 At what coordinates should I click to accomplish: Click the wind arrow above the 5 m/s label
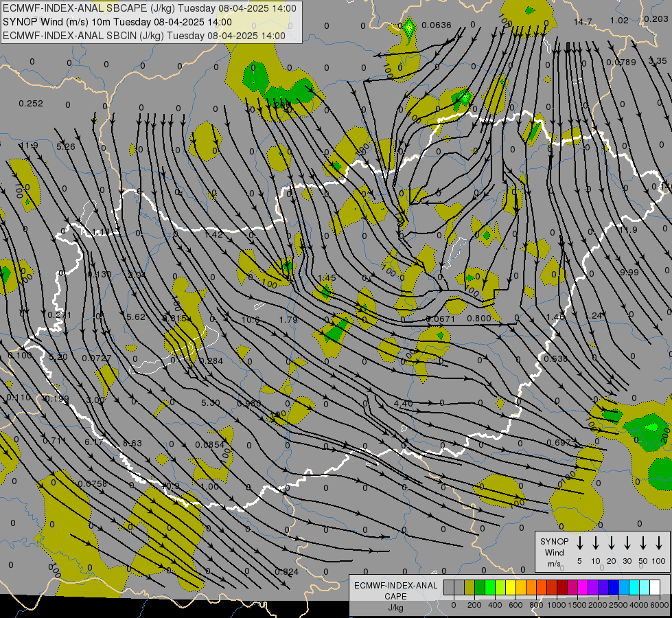click(579, 542)
